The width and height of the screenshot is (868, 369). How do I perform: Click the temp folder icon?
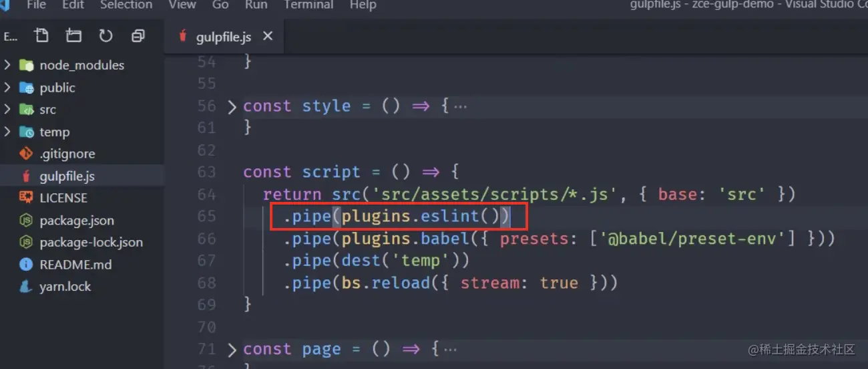27,132
